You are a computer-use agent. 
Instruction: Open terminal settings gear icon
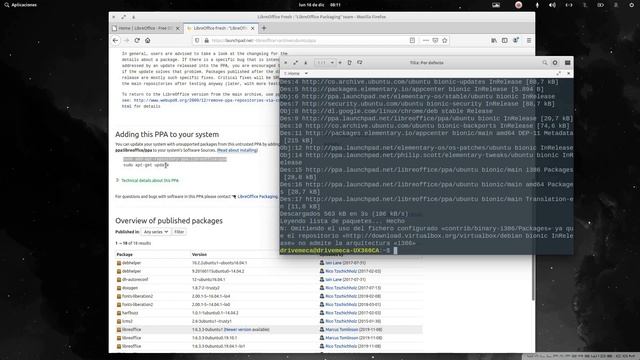555,62
